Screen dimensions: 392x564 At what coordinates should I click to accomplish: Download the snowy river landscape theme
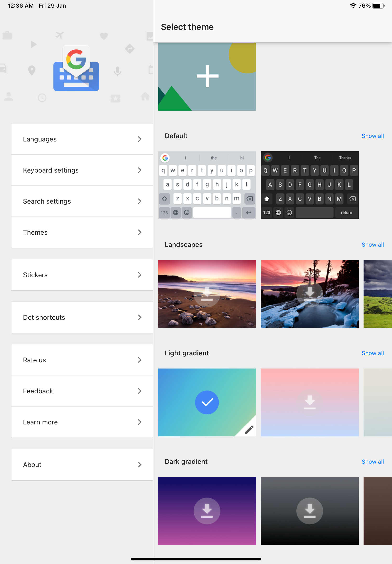point(310,294)
